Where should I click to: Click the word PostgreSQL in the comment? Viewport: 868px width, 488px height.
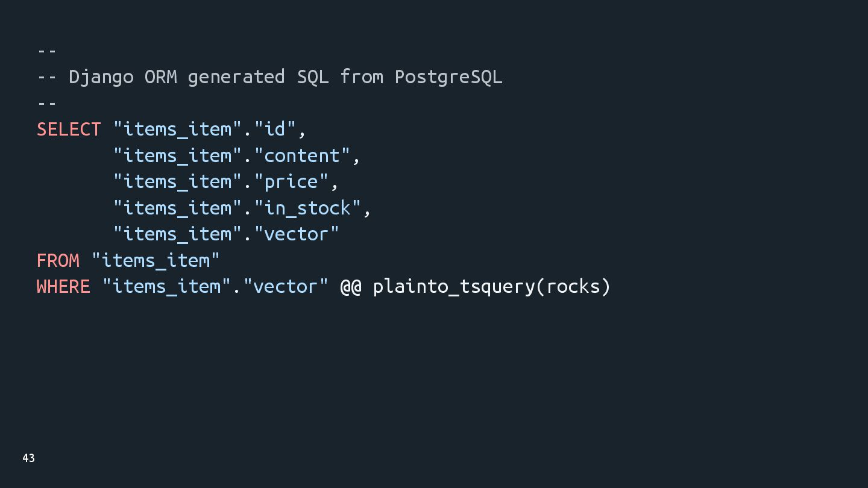pyautogui.click(x=448, y=77)
